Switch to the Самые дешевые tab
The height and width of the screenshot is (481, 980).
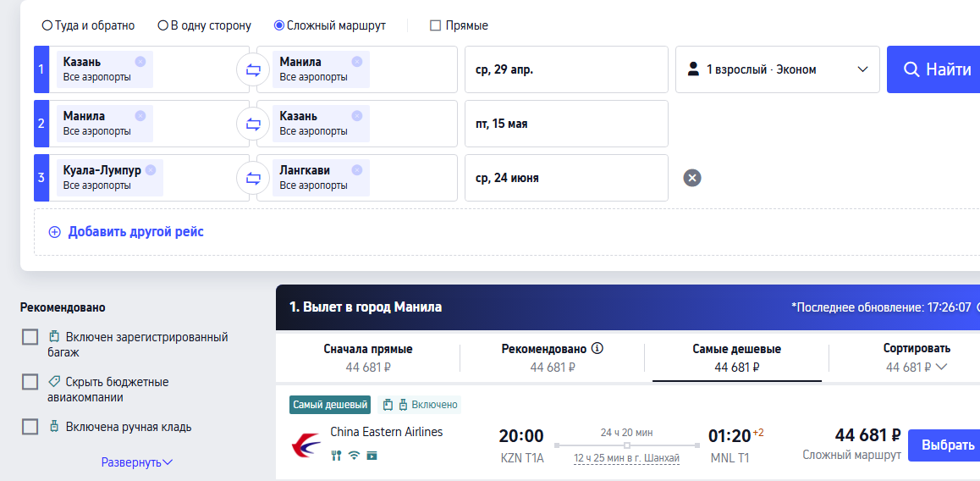pyautogui.click(x=736, y=357)
